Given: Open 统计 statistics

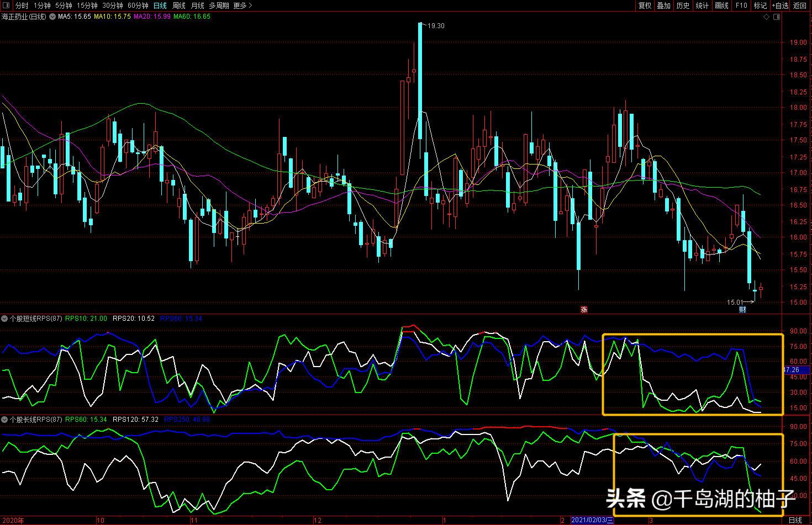Looking at the screenshot, I should [x=703, y=6].
